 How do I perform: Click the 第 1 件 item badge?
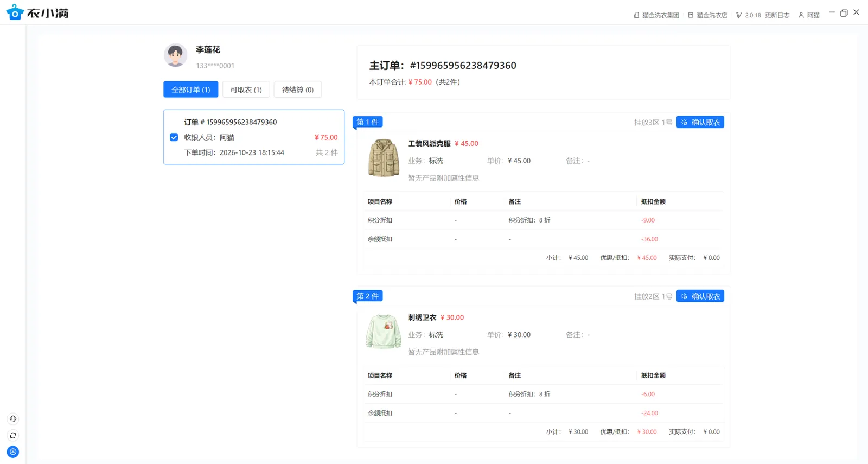click(x=368, y=122)
